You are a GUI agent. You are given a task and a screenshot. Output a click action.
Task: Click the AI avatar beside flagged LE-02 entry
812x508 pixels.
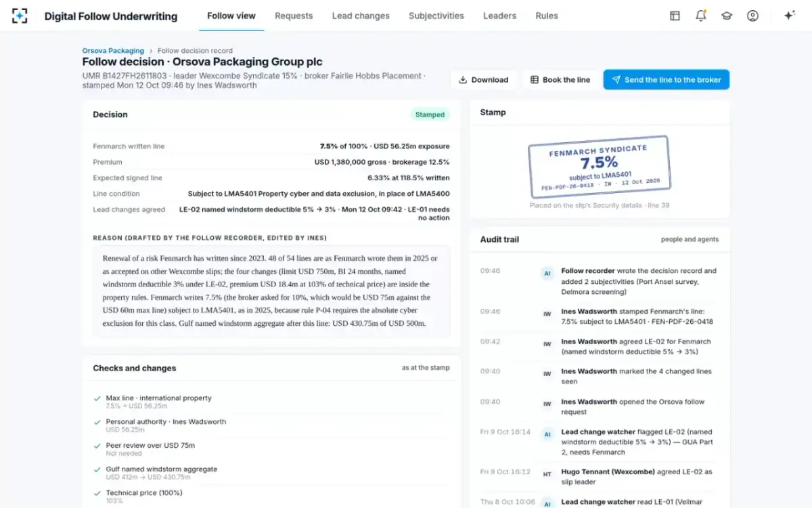point(547,434)
